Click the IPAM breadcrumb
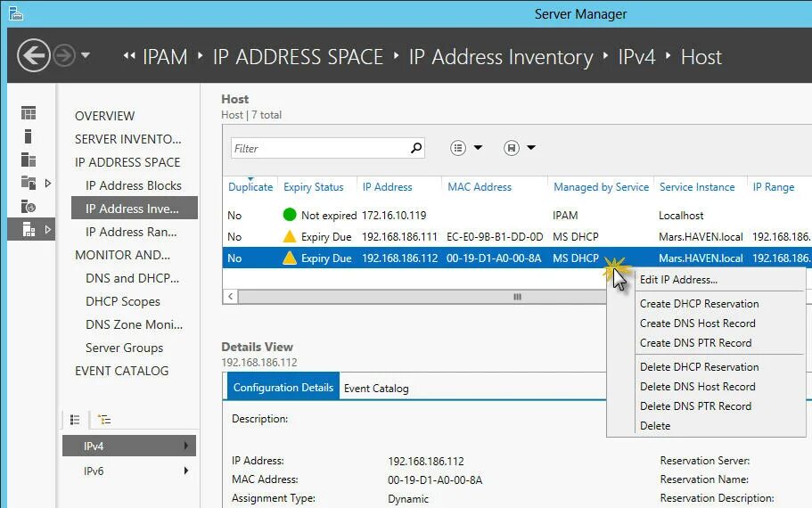The image size is (812, 508). pyautogui.click(x=165, y=56)
